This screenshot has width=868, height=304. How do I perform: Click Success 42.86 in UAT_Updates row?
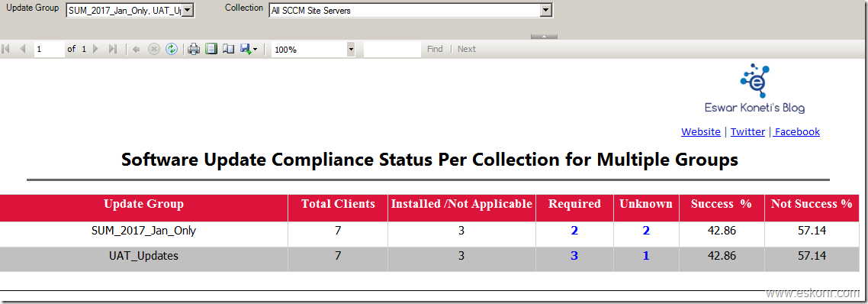click(x=722, y=257)
